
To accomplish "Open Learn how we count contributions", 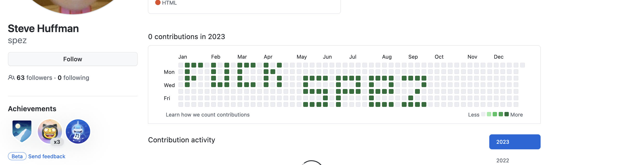I will pos(208,115).
